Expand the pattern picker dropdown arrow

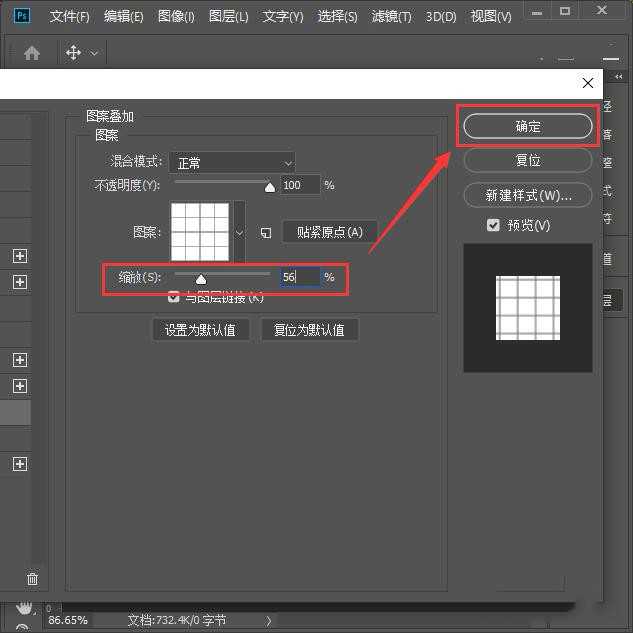239,232
